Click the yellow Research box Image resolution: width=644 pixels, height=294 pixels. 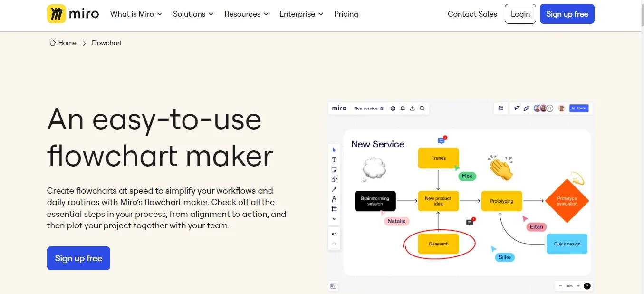[x=439, y=244]
